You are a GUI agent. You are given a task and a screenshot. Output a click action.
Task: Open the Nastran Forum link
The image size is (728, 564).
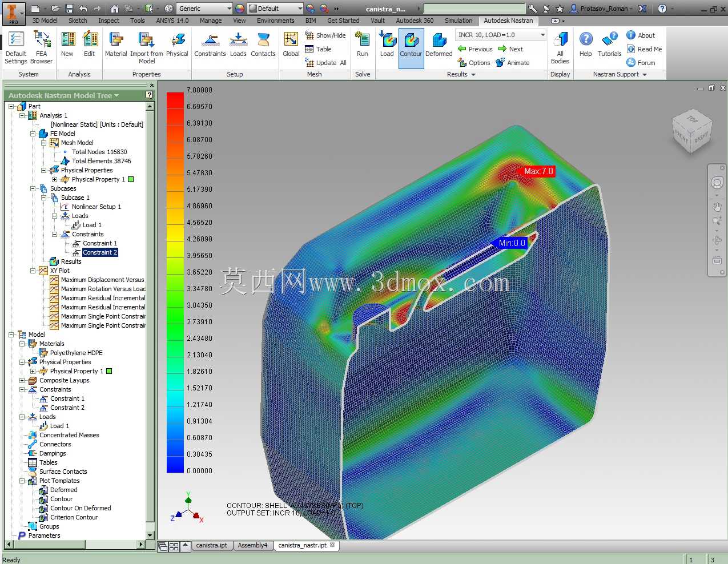(641, 63)
